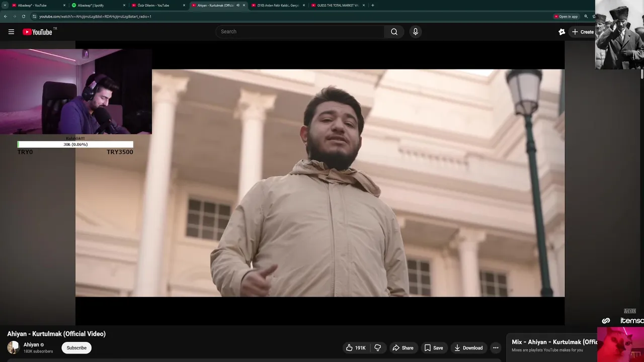644x362 pixels.
Task: Click the cat image overlay thumbnail
Action: pyautogui.click(x=620, y=344)
